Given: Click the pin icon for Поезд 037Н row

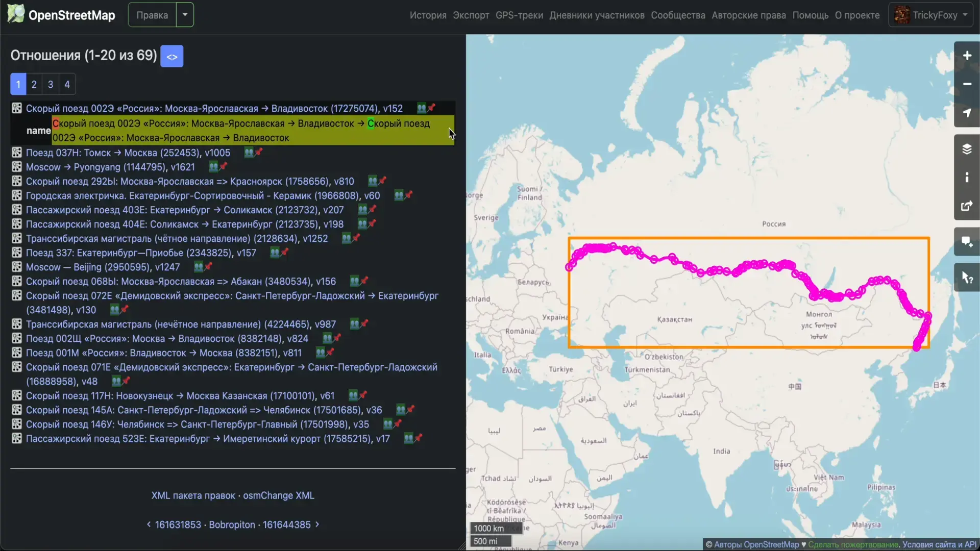Looking at the screenshot, I should pyautogui.click(x=259, y=152).
